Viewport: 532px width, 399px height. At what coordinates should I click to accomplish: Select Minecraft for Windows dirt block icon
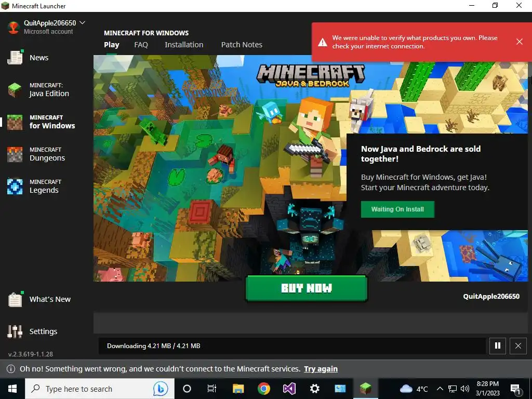click(x=15, y=122)
